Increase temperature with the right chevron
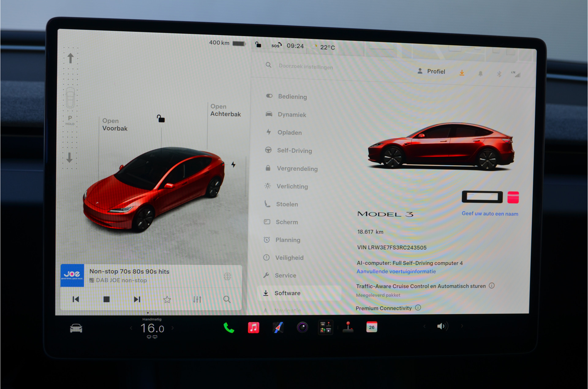The height and width of the screenshot is (389, 588). coord(173,328)
